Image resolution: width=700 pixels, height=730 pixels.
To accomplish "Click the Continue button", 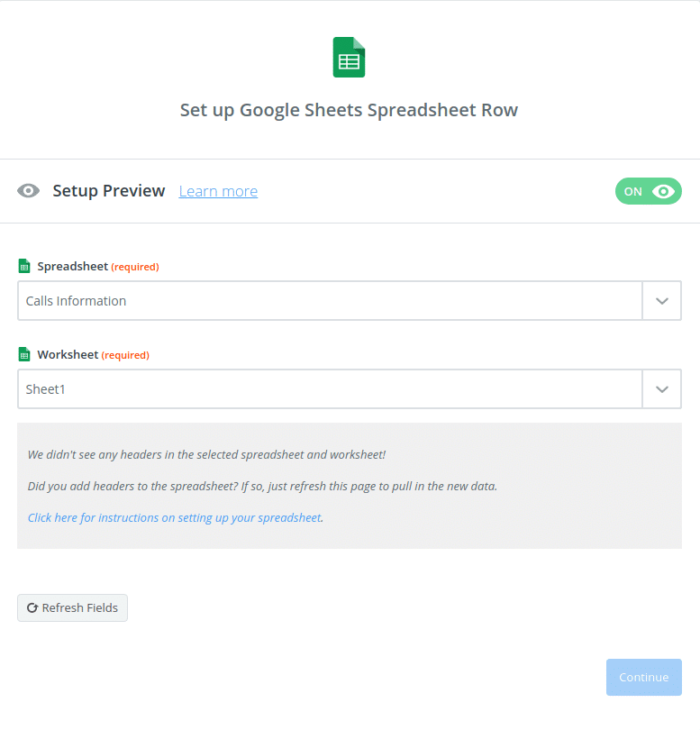I will point(643,677).
